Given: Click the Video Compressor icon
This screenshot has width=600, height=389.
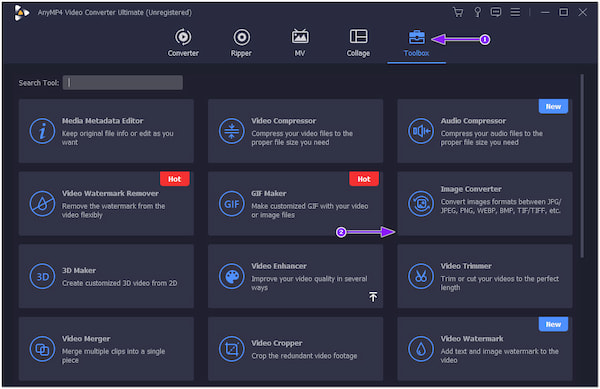Looking at the screenshot, I should pyautogui.click(x=232, y=131).
